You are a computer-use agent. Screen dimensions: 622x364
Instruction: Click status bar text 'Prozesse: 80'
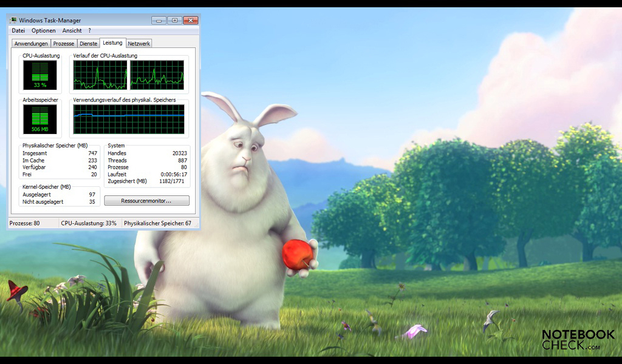point(24,223)
